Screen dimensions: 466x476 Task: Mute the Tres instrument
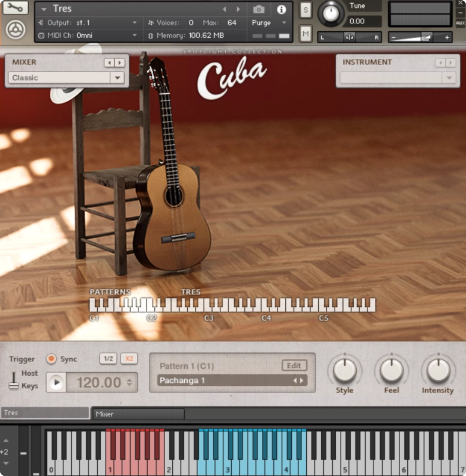pyautogui.click(x=306, y=34)
